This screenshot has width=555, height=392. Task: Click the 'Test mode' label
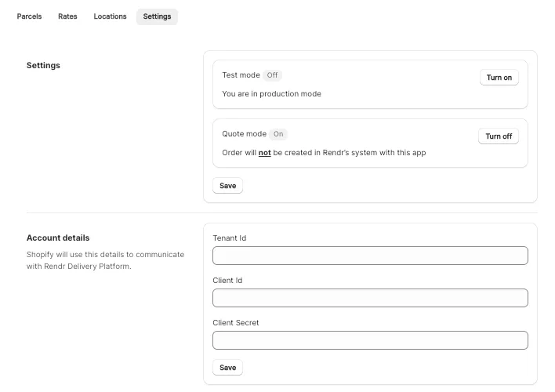241,75
